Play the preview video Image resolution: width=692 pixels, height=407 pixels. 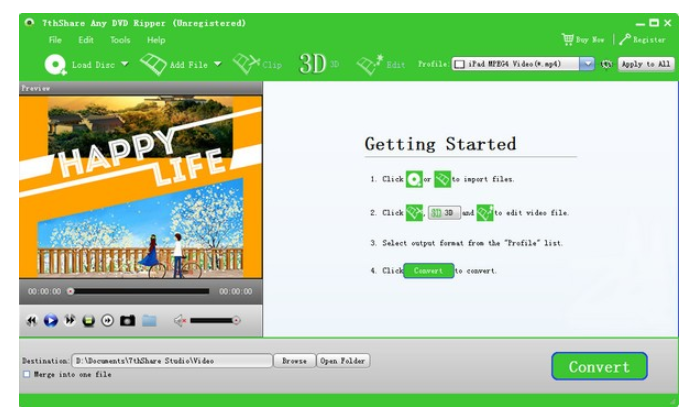[51, 320]
